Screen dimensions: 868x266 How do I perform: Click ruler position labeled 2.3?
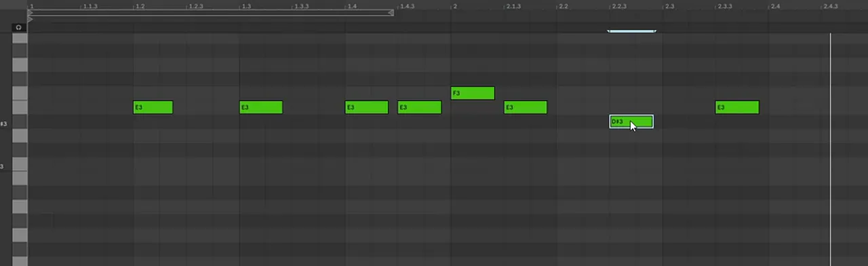669,6
